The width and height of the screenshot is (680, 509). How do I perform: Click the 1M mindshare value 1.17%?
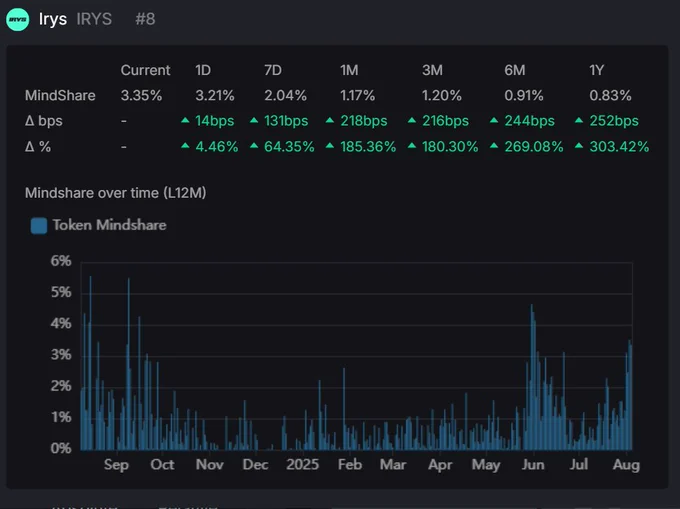[357, 95]
